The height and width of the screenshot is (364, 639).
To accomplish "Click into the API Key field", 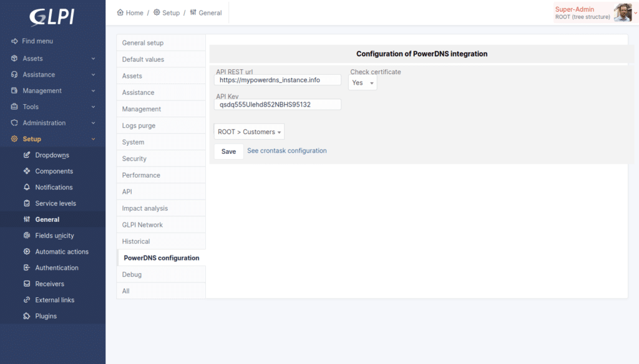I will [278, 105].
